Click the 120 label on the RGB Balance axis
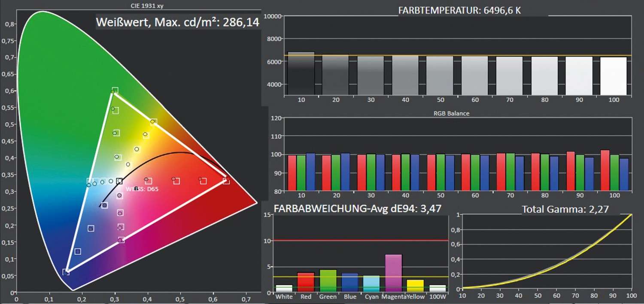The width and height of the screenshot is (644, 304). (276, 118)
